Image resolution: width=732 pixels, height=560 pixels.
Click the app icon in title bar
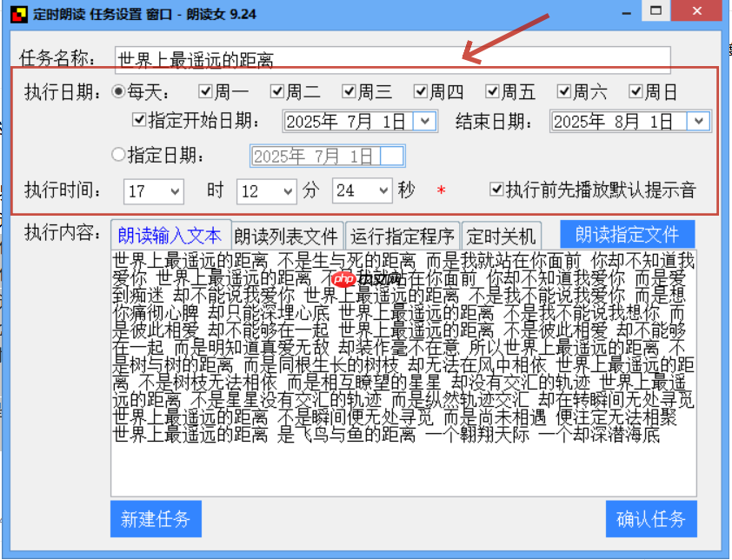[x=18, y=14]
